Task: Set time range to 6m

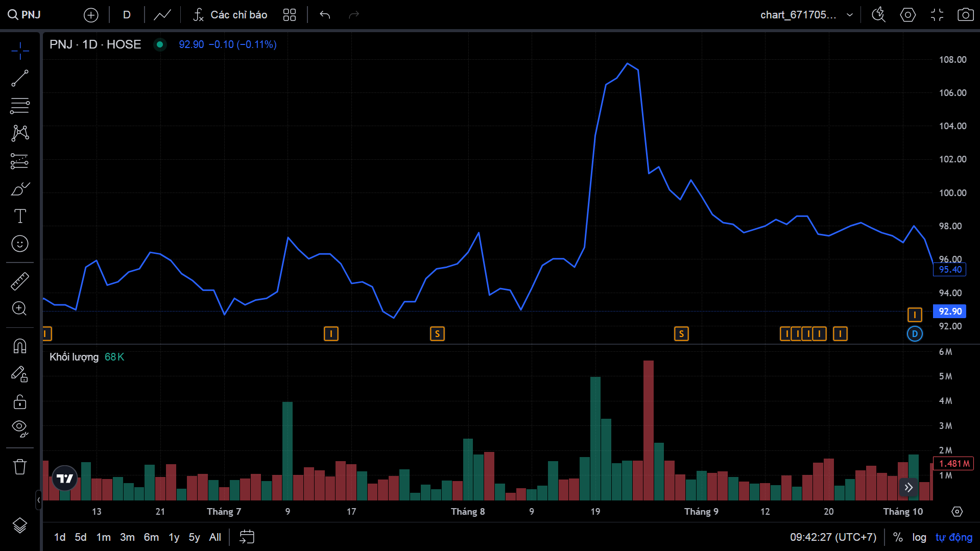Action: click(151, 537)
